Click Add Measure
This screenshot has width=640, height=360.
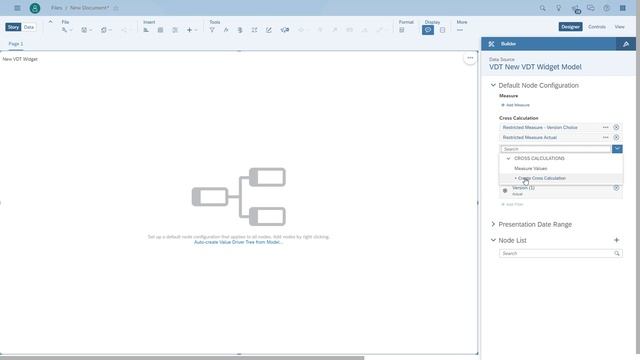(x=516, y=105)
